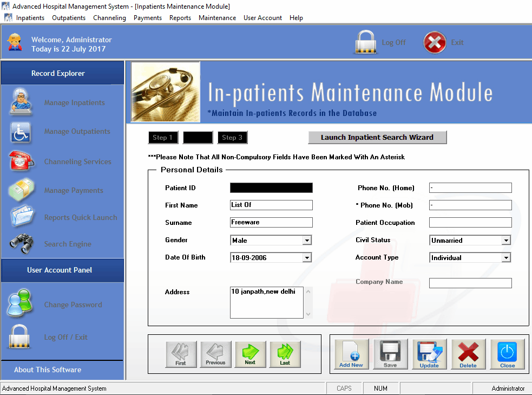Image resolution: width=532 pixels, height=395 pixels.
Task: Click the Address scrollbar down arrow
Action: tap(308, 314)
